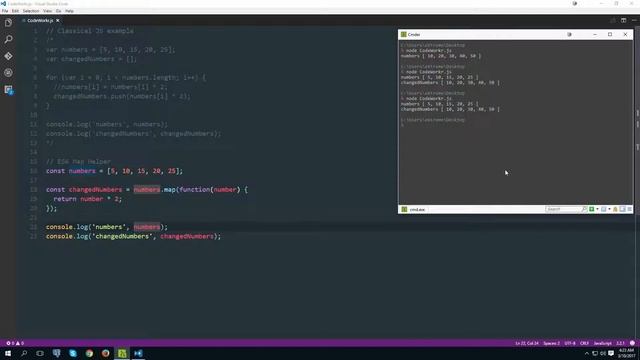The height and width of the screenshot is (360, 640).
Task: Open the Go menu
Action: (58, 11)
